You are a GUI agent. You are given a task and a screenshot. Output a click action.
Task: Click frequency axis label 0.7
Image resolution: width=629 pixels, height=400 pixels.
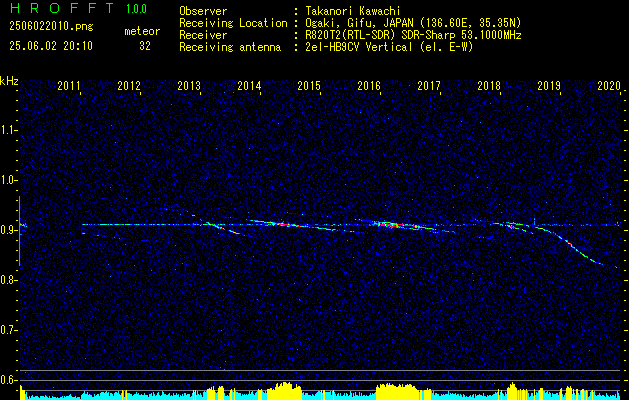[8, 330]
